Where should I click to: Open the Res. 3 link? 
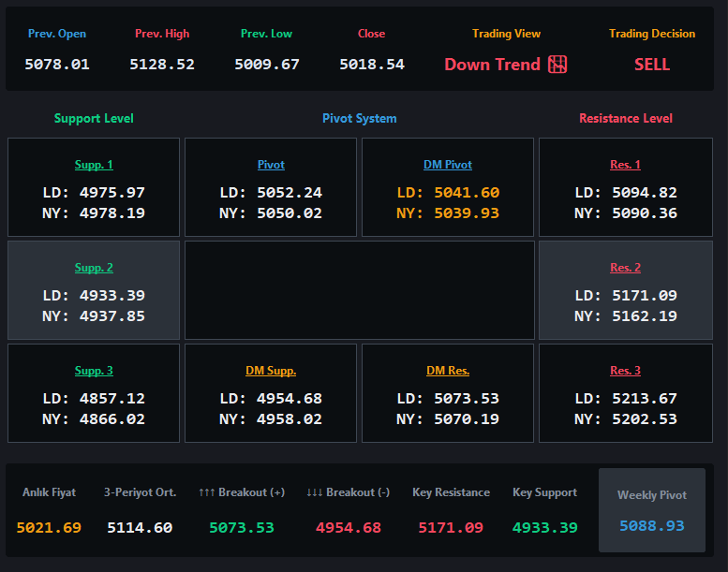[625, 371]
